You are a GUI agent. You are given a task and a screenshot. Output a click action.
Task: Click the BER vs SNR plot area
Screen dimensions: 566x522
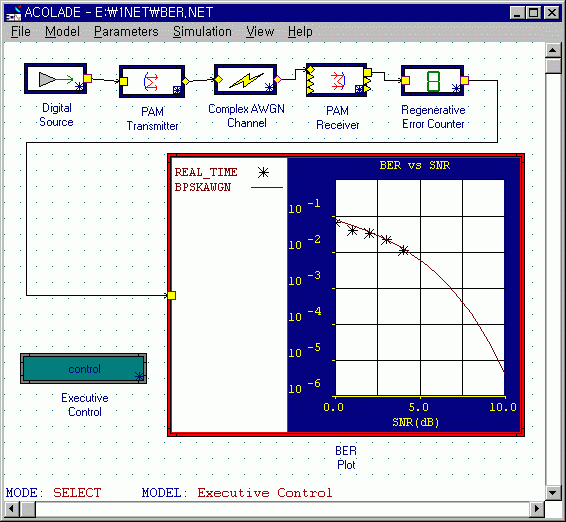click(420, 288)
